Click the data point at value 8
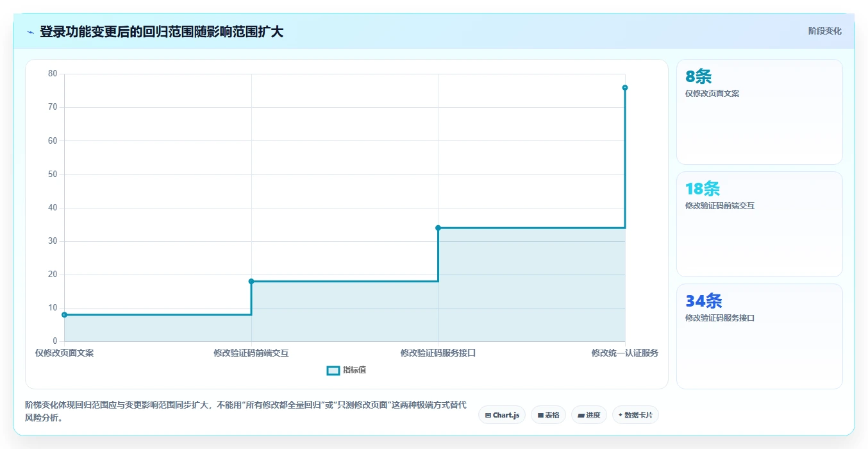The width and height of the screenshot is (868, 449). [64, 314]
